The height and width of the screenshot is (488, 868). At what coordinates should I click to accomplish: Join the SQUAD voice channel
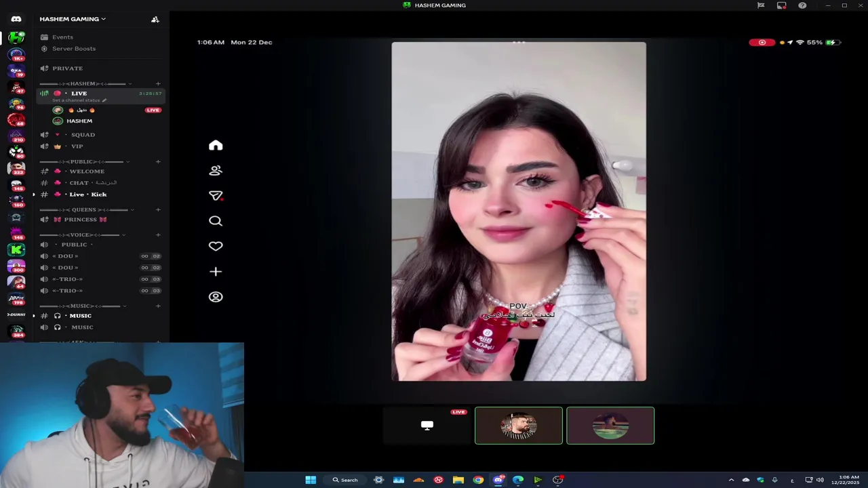coord(100,135)
